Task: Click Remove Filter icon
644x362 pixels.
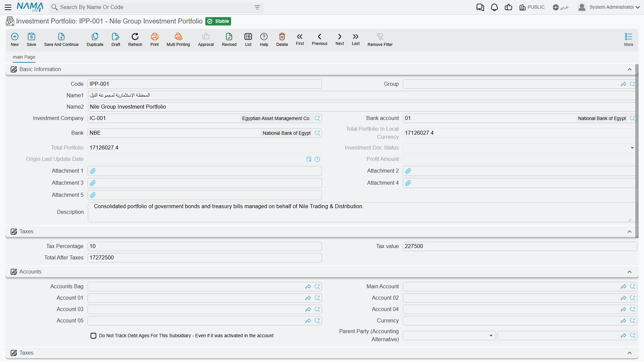Action: 380,40
